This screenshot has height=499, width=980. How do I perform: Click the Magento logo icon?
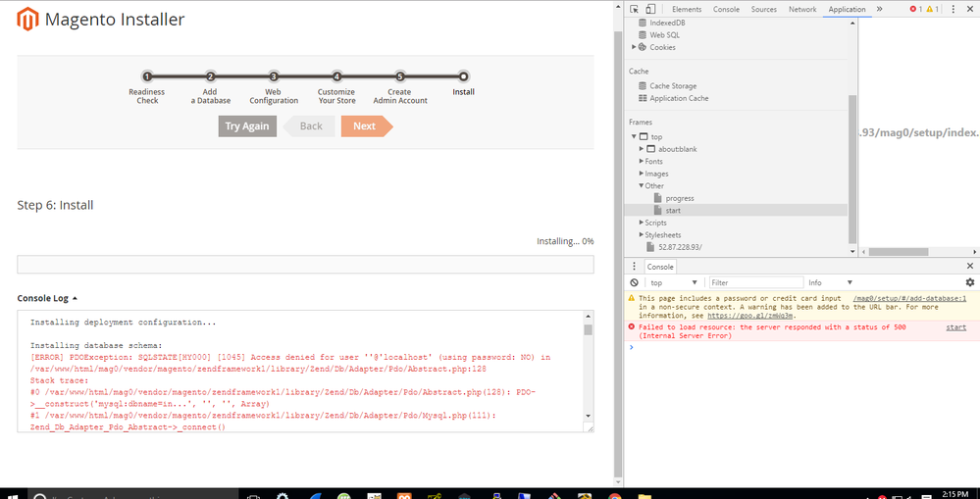coord(27,20)
